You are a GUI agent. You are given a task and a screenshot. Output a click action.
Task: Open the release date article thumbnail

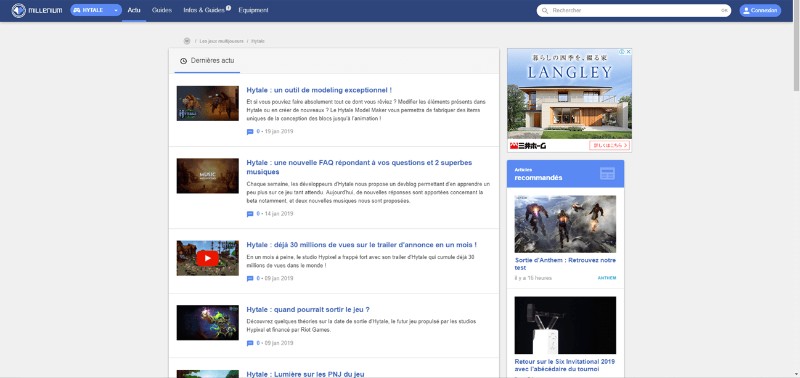tap(208, 322)
